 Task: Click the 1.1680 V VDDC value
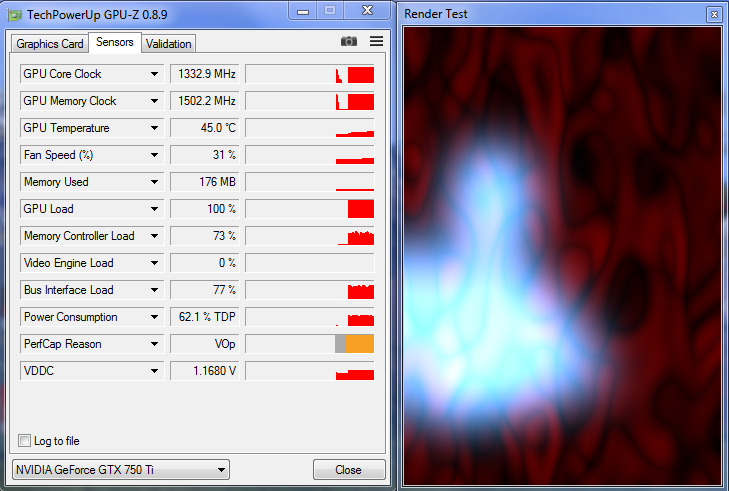coord(205,371)
